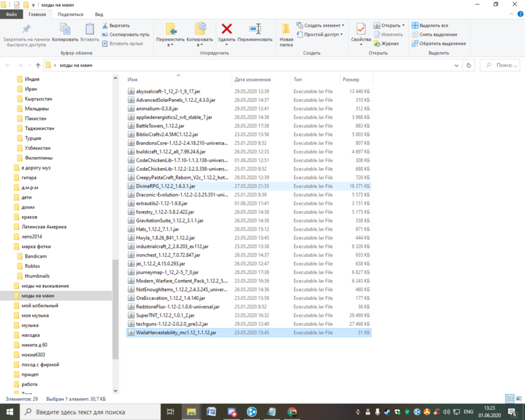Open address bar history dropdown

point(456,66)
